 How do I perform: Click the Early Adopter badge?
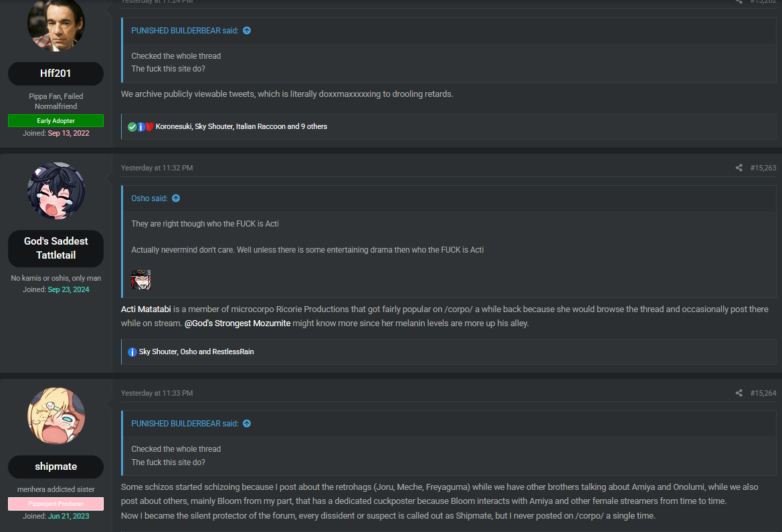point(56,121)
